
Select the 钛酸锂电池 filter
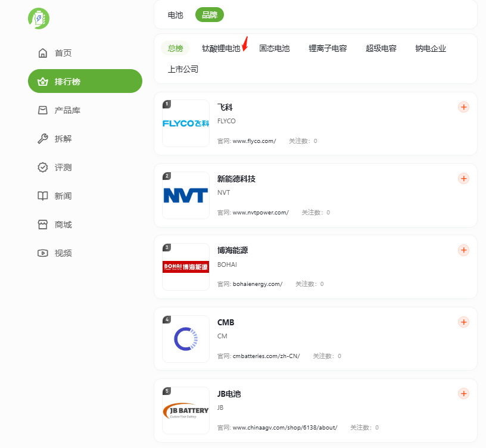(221, 48)
